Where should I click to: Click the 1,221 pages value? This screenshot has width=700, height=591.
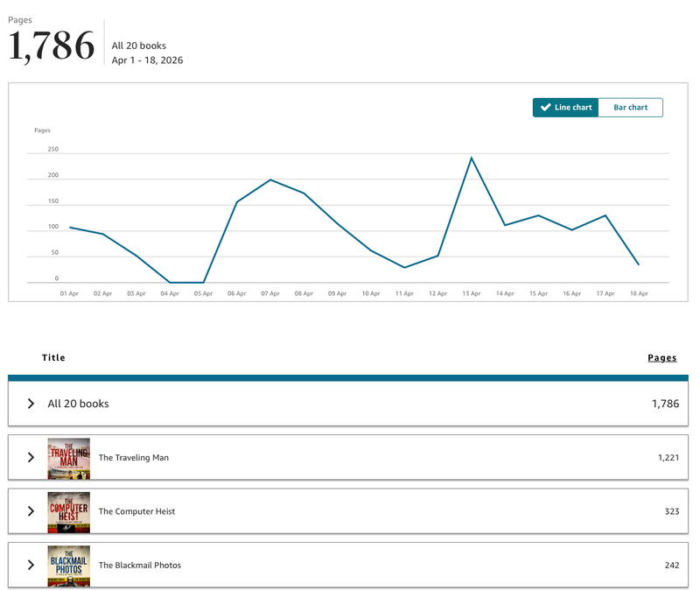point(668,457)
